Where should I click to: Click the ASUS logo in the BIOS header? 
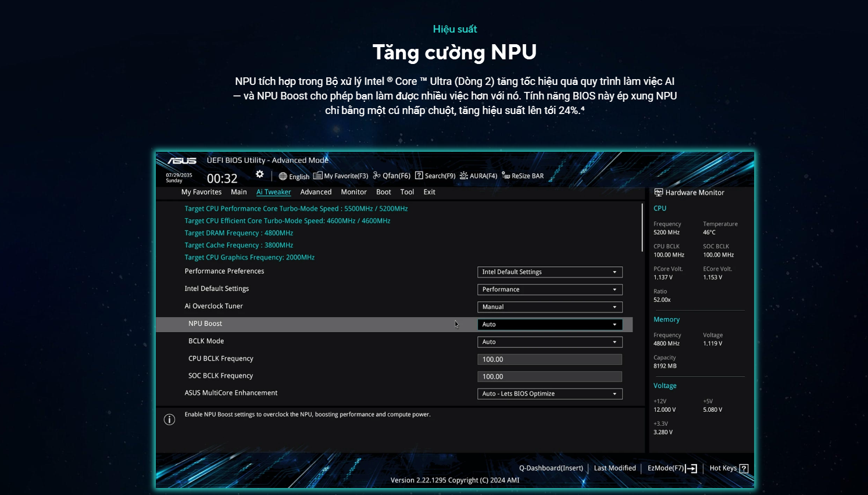click(182, 161)
